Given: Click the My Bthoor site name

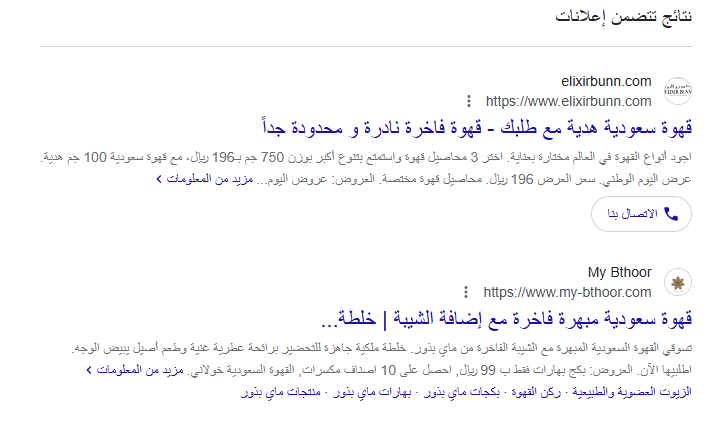Looking at the screenshot, I should click(x=620, y=272).
